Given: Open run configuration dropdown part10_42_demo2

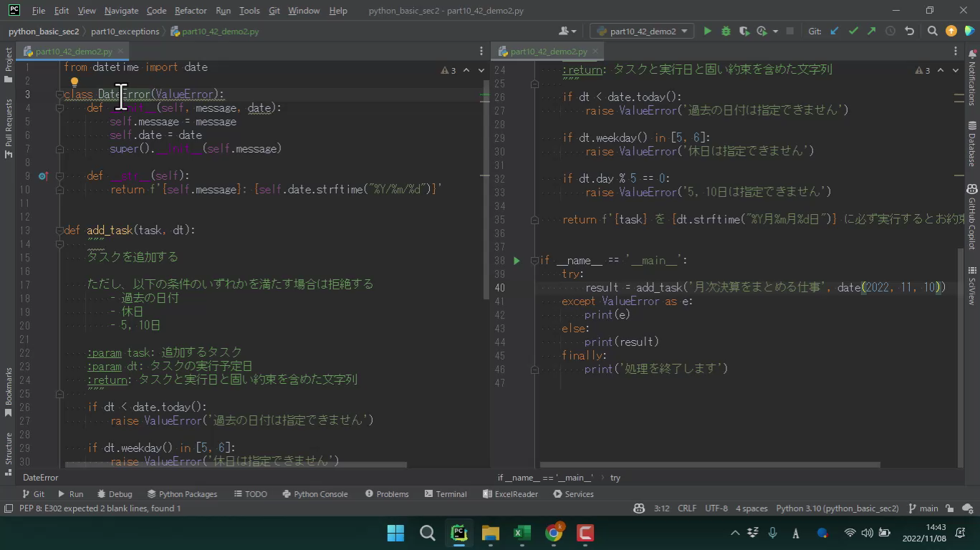Looking at the screenshot, I should click(x=641, y=31).
